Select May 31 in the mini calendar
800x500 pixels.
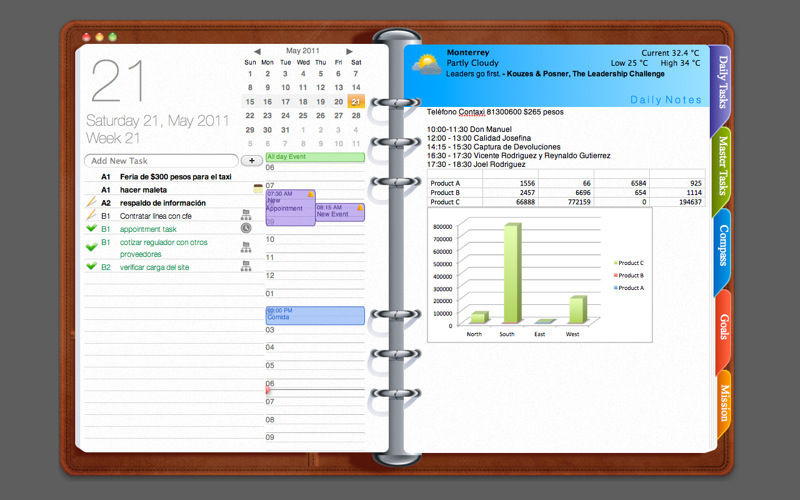285,130
